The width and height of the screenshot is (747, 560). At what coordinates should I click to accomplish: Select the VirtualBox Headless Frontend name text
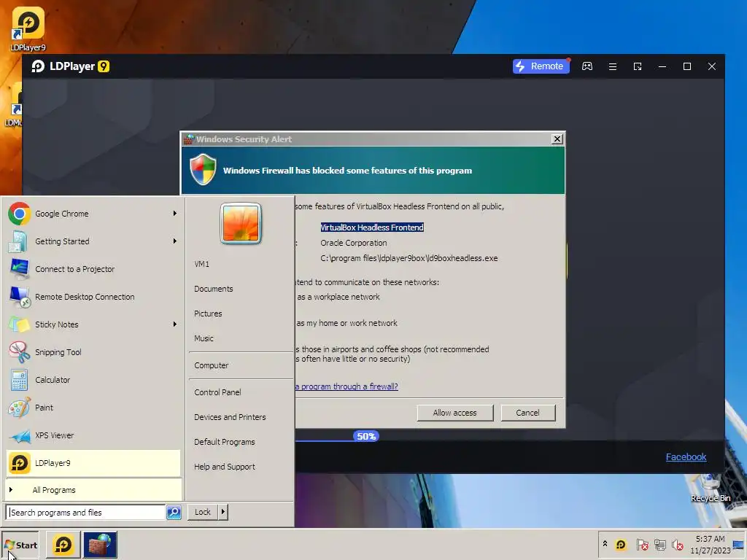click(x=372, y=227)
